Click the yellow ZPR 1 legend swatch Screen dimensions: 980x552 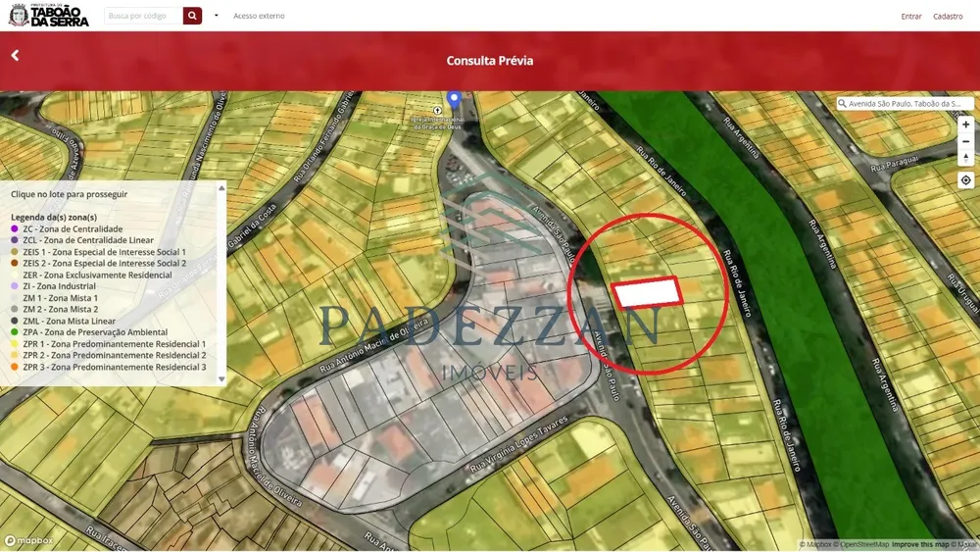pos(15,344)
